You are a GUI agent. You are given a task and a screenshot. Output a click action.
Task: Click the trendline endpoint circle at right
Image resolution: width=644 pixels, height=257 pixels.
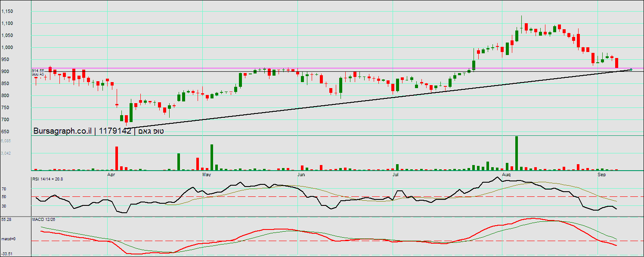click(x=631, y=70)
